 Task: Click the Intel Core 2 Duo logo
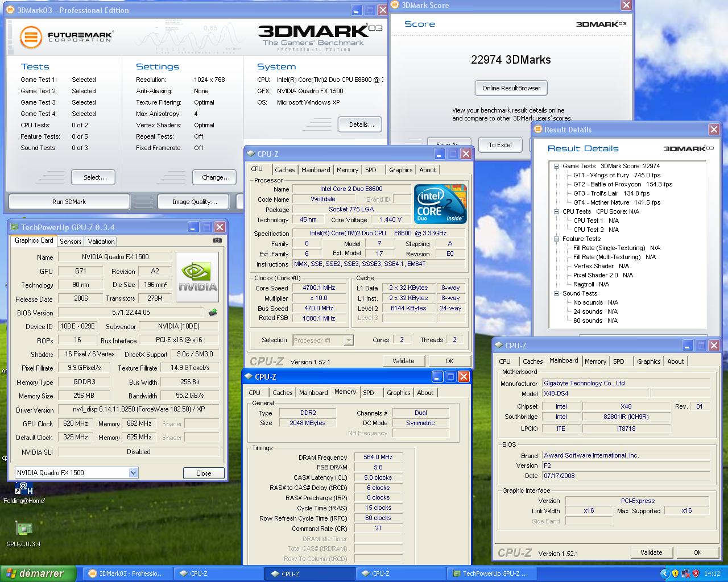click(x=440, y=204)
